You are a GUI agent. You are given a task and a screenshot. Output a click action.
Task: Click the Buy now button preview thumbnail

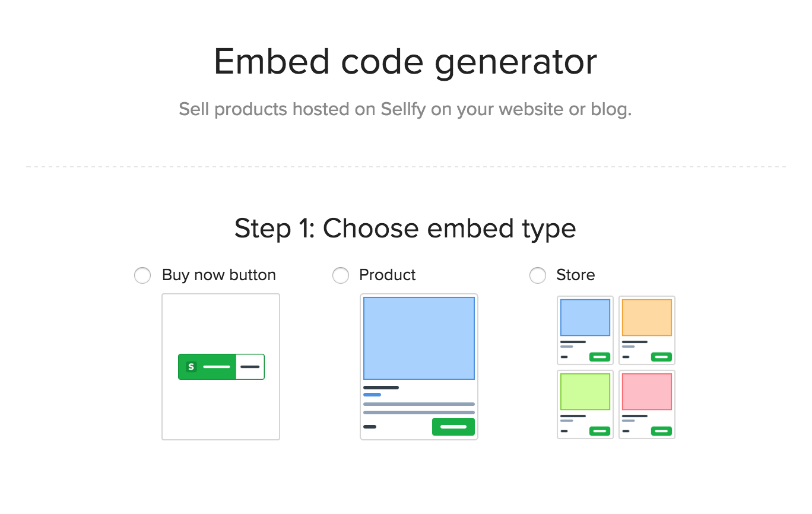coord(221,367)
